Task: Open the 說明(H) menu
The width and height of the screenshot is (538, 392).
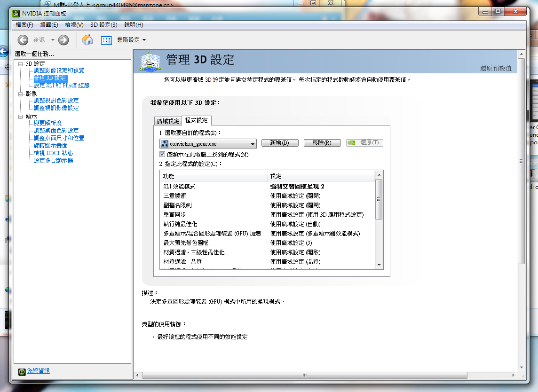Action: point(134,25)
